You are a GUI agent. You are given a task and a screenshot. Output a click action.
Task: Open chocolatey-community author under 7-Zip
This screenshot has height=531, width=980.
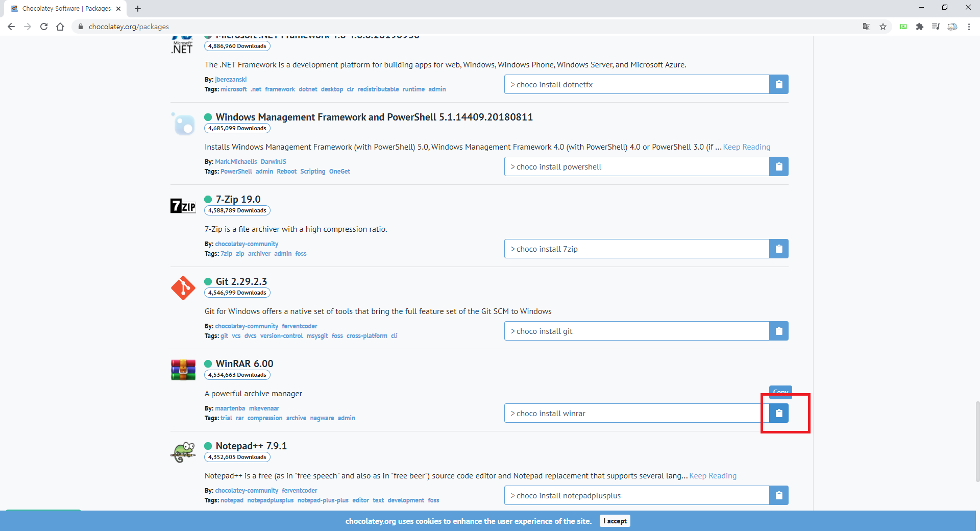247,244
